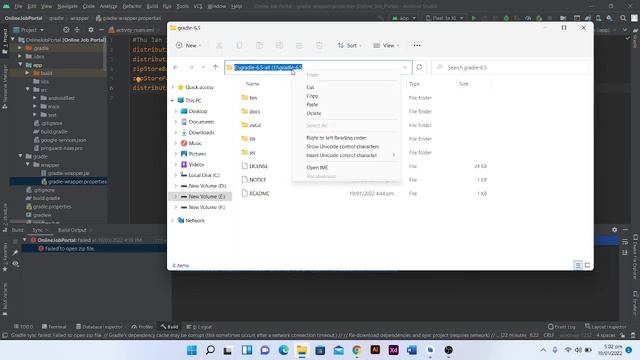Run the app with green play button
Screen dimensions: 640x360
473,18
